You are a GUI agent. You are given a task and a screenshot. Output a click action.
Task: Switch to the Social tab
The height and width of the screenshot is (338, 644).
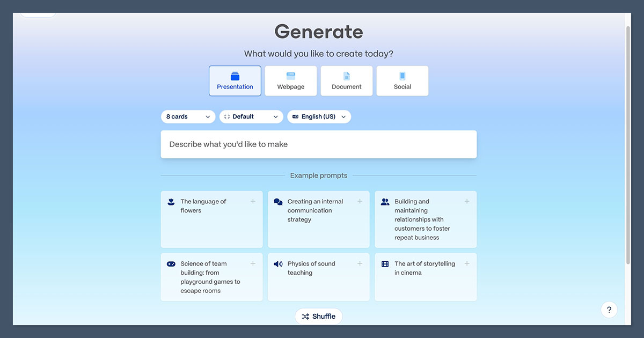pyautogui.click(x=402, y=81)
